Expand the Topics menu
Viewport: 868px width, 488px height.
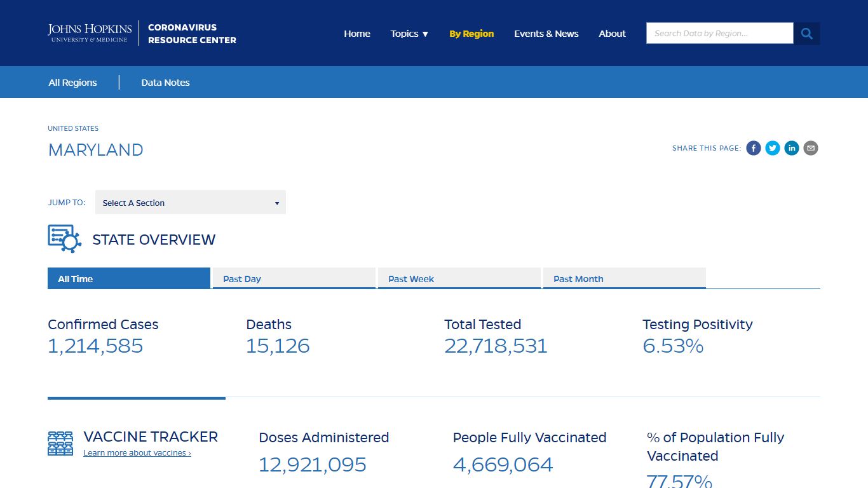click(409, 34)
